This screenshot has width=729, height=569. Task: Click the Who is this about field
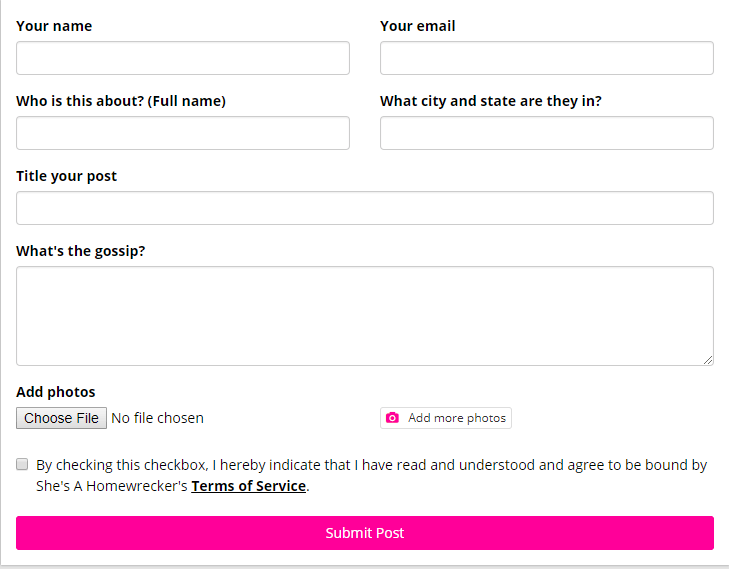pos(183,133)
